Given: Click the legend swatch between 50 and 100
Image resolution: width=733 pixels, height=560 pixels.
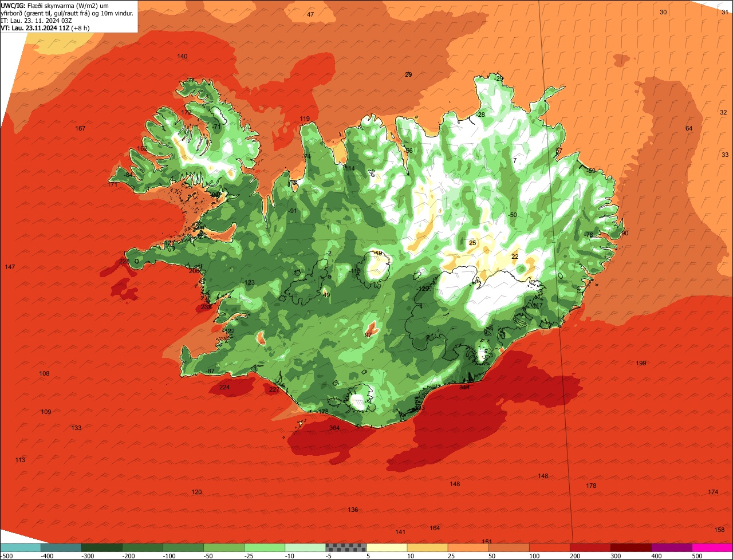Looking at the screenshot, I should click(x=509, y=547).
